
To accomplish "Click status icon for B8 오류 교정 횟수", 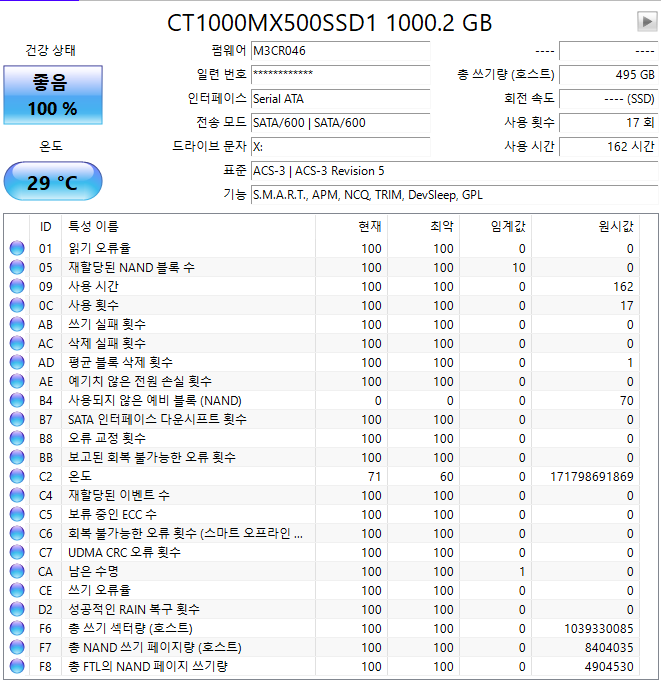I will 17,438.
